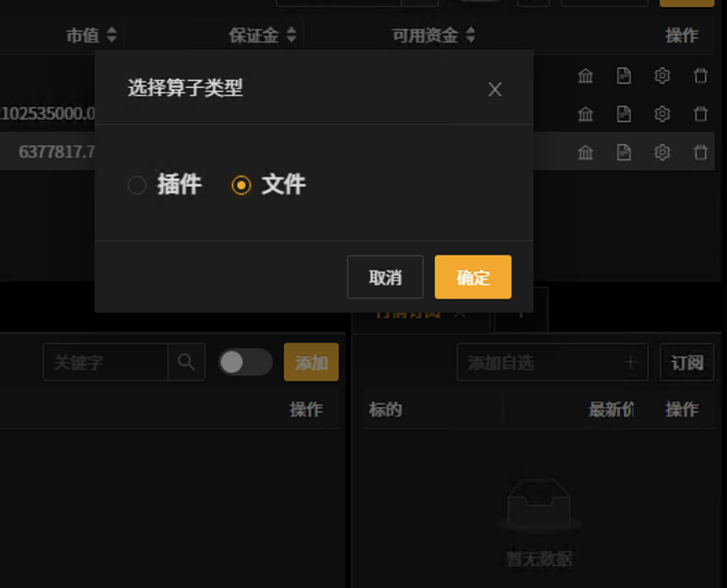727x588 pixels.
Task: Click the bank icon on the highlighted account row
Action: (585, 152)
